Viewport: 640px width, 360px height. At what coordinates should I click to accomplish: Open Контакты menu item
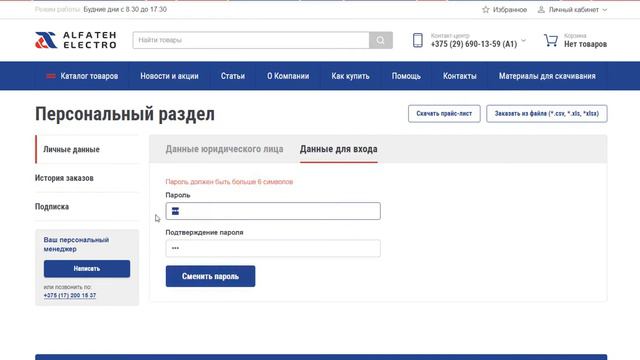click(x=460, y=76)
